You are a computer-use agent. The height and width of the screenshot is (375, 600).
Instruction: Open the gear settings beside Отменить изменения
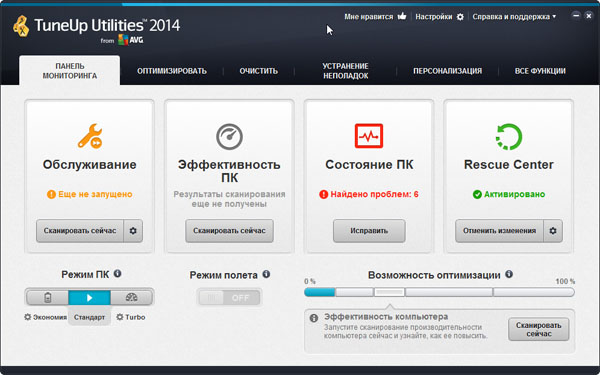coord(553,231)
